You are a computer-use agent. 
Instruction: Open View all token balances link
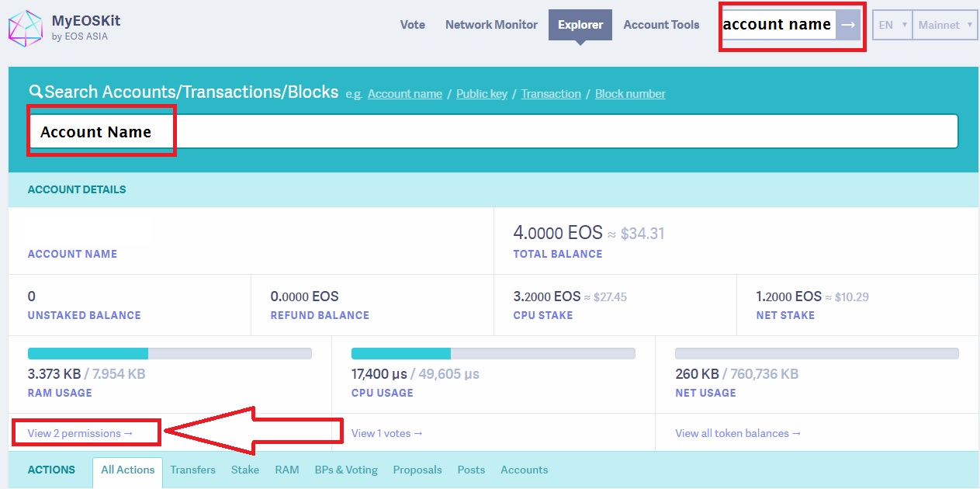pyautogui.click(x=738, y=433)
